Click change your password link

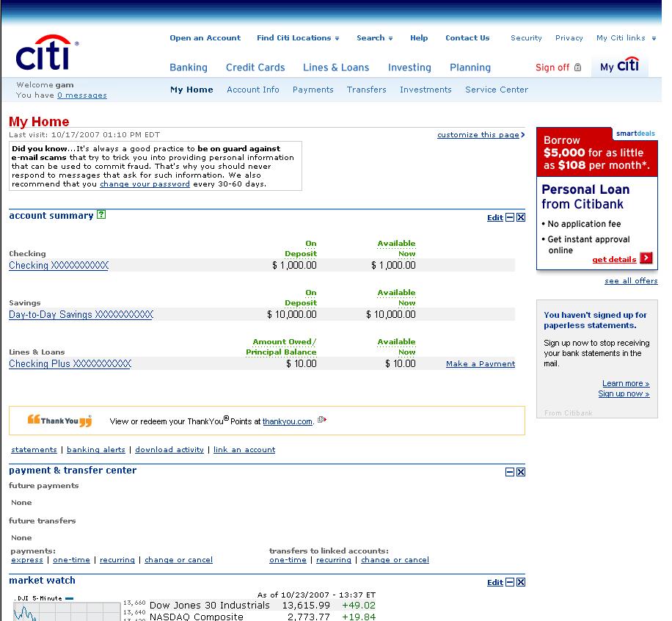pyautogui.click(x=145, y=184)
